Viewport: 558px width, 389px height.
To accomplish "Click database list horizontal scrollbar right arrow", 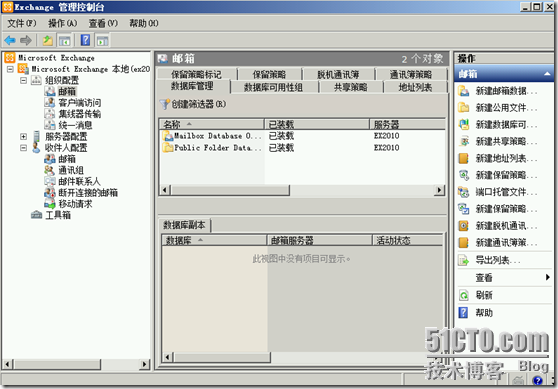I will tap(440, 190).
